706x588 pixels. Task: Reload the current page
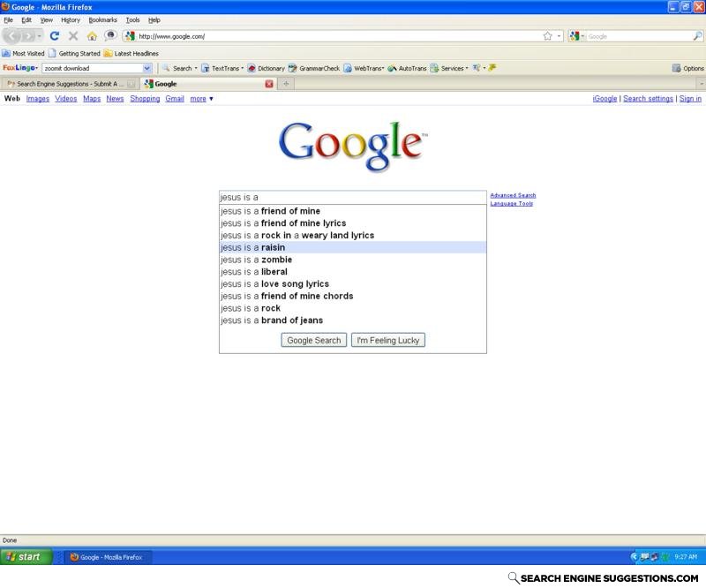[x=55, y=36]
